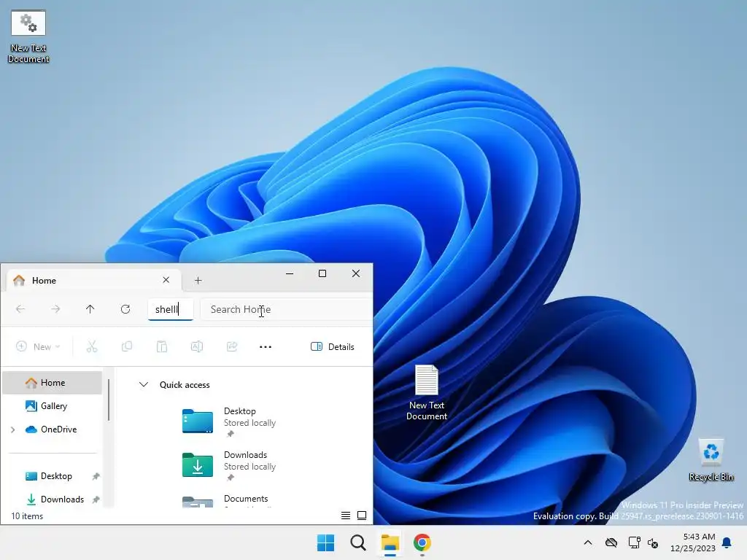
Task: Click the Paste toolbar icon
Action: 162,346
